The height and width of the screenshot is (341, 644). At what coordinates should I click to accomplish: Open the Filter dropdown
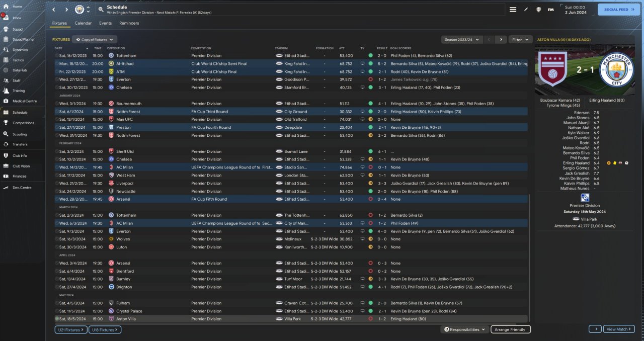coord(521,39)
